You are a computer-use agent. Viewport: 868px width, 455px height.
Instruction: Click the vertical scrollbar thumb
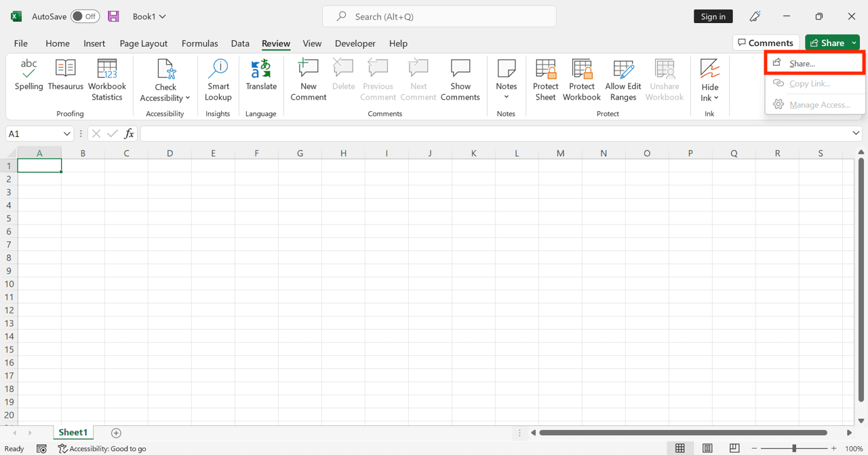tap(861, 279)
